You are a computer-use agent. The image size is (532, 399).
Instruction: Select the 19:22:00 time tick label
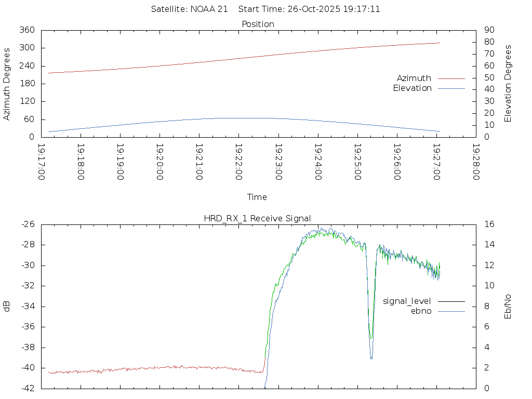[238, 162]
